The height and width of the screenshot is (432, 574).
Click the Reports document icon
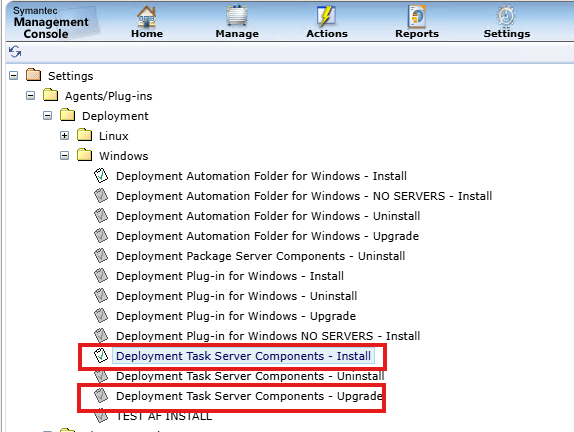(417, 16)
